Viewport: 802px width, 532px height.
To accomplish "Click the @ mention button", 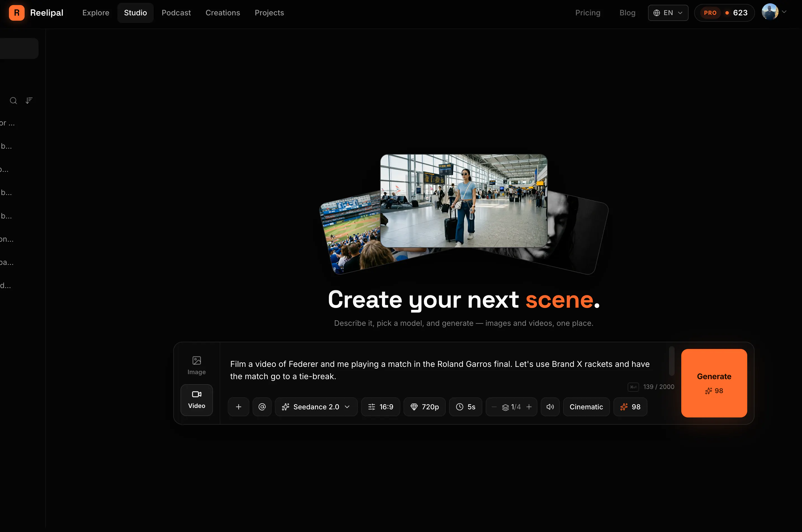I will click(262, 407).
